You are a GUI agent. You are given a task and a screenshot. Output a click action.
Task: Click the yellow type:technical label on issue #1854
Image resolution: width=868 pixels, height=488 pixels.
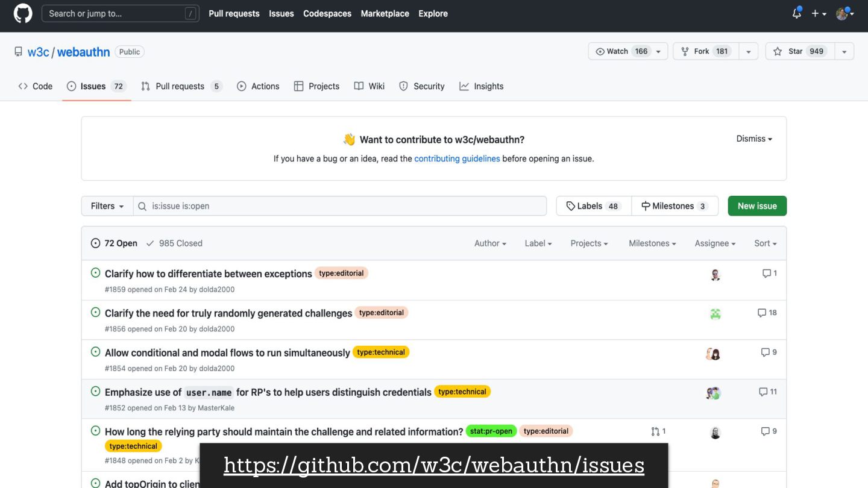click(x=381, y=352)
